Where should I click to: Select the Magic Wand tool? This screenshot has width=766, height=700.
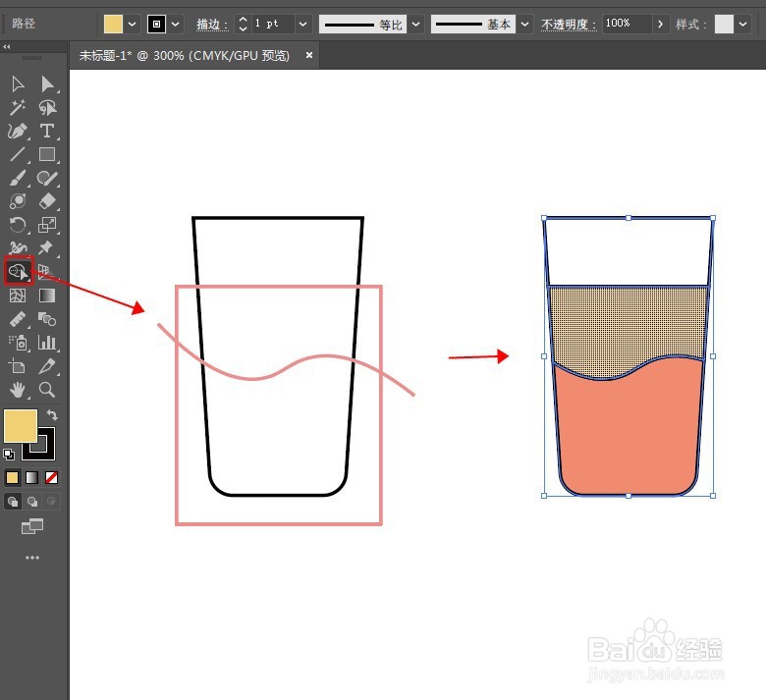tap(18, 107)
